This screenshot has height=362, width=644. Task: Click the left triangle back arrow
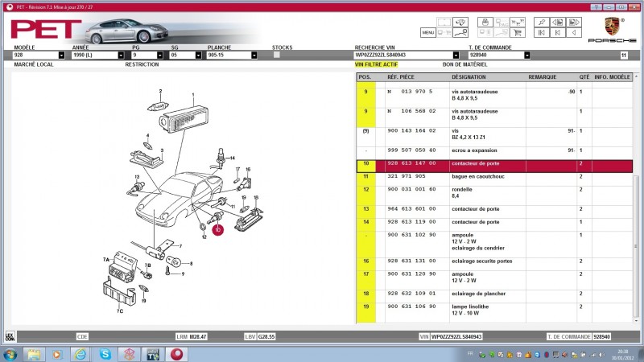[574, 32]
